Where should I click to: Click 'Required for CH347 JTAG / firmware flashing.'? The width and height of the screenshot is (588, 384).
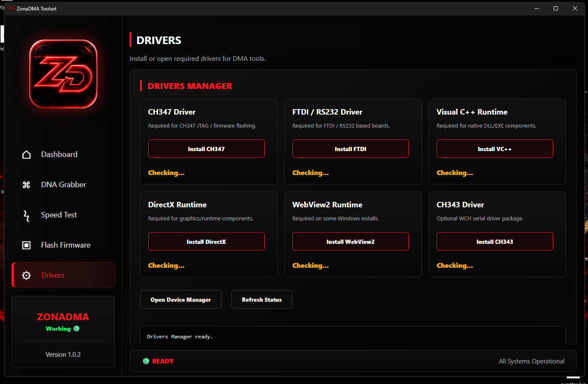point(202,126)
